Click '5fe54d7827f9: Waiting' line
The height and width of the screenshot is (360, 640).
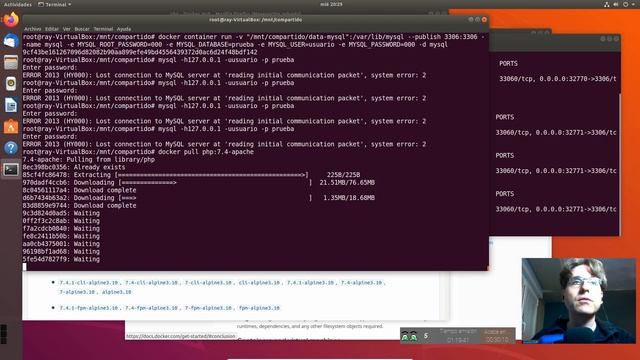pos(61,259)
